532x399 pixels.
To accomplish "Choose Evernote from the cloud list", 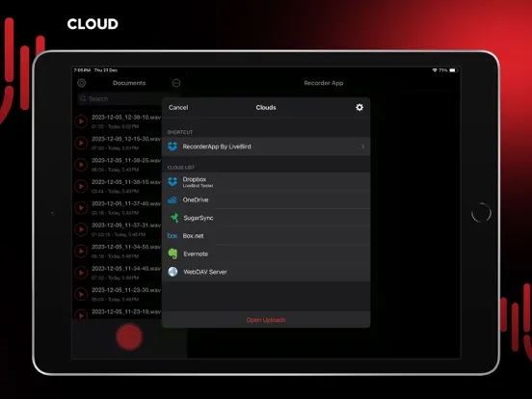I will pyautogui.click(x=266, y=253).
